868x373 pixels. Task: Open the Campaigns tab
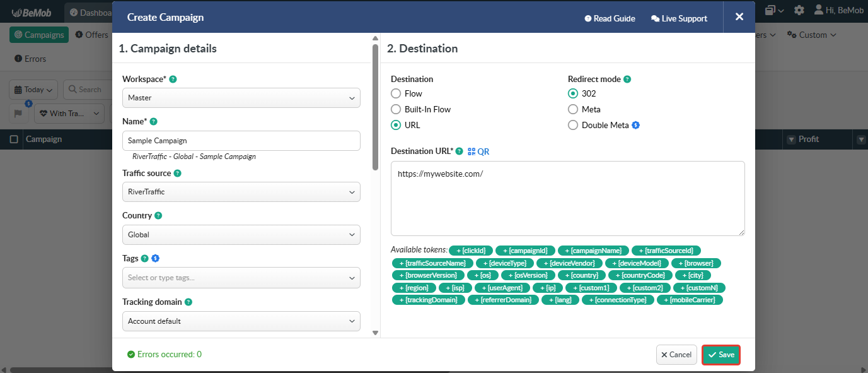click(39, 35)
